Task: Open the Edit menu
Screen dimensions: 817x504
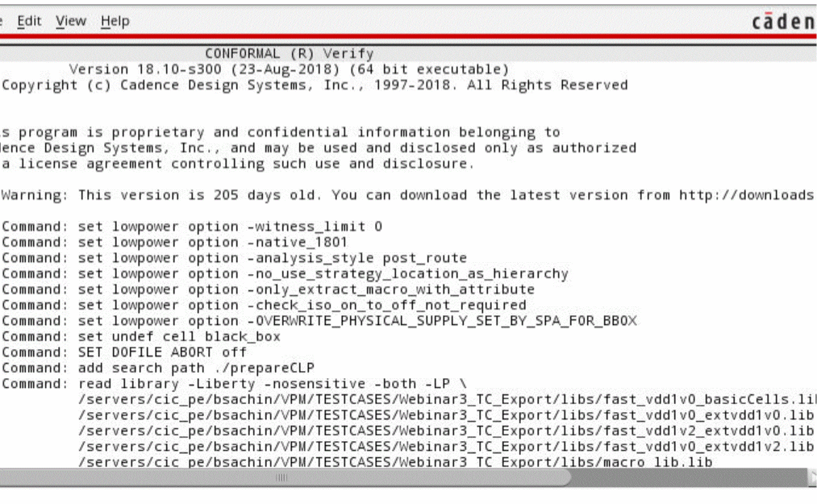Action: [x=29, y=21]
